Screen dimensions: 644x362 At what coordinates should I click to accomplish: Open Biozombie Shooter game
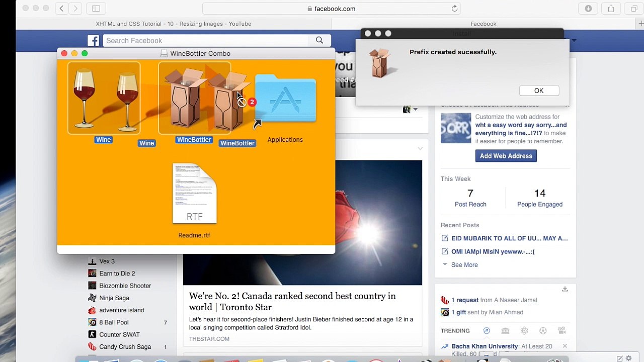click(125, 286)
